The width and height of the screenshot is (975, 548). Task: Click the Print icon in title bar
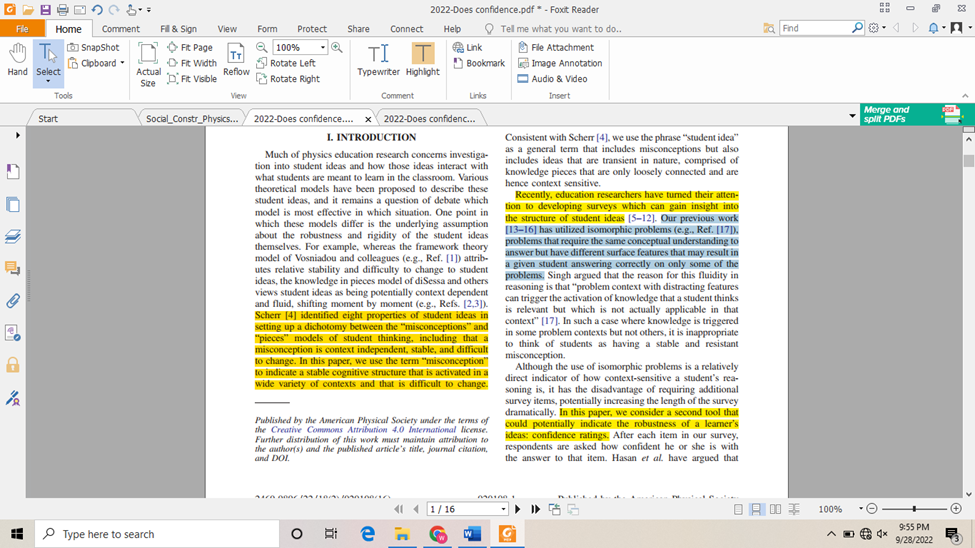point(62,9)
